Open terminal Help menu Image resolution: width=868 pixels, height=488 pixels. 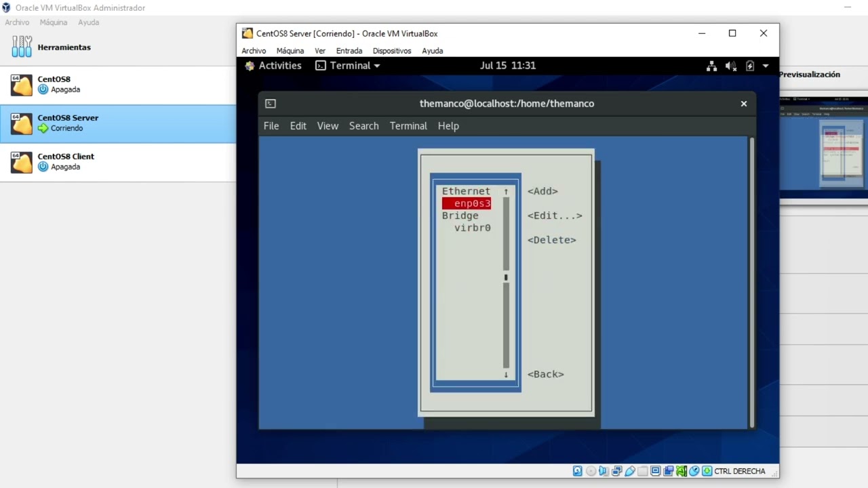pyautogui.click(x=448, y=126)
